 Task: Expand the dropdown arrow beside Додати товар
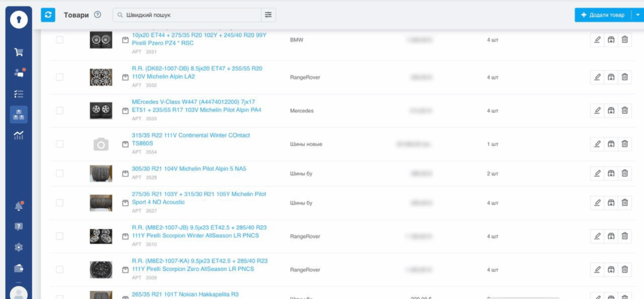point(636,14)
